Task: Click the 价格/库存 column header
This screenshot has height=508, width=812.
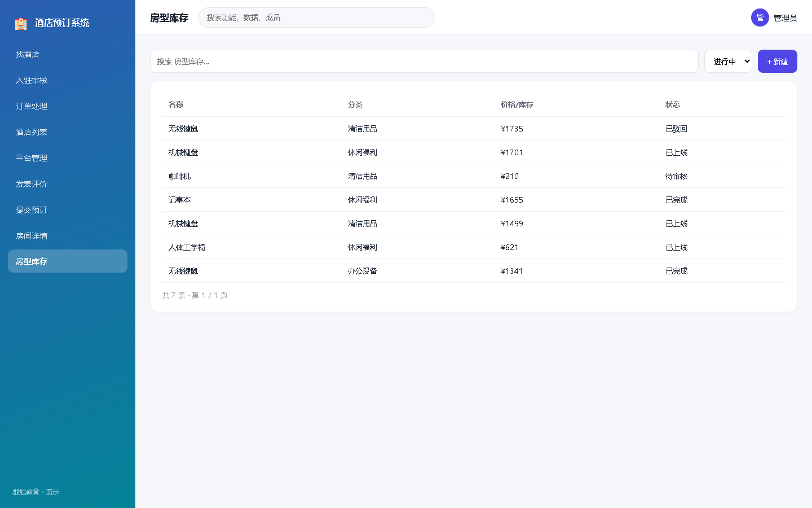Action: point(517,104)
